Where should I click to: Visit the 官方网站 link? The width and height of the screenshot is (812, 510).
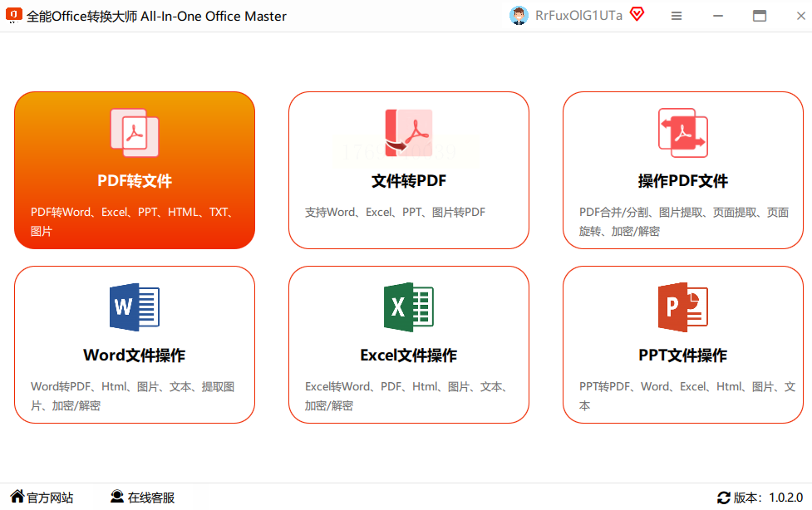(50, 498)
